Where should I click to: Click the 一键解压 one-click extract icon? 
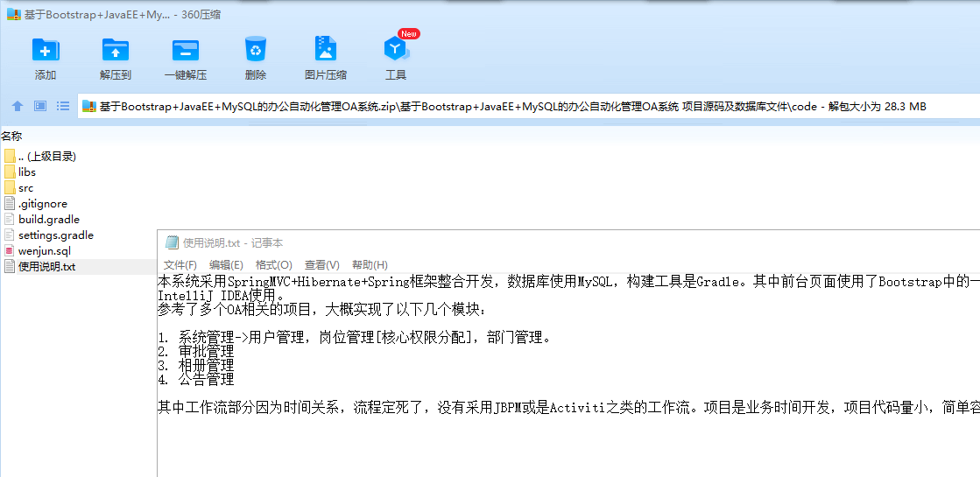[x=186, y=49]
